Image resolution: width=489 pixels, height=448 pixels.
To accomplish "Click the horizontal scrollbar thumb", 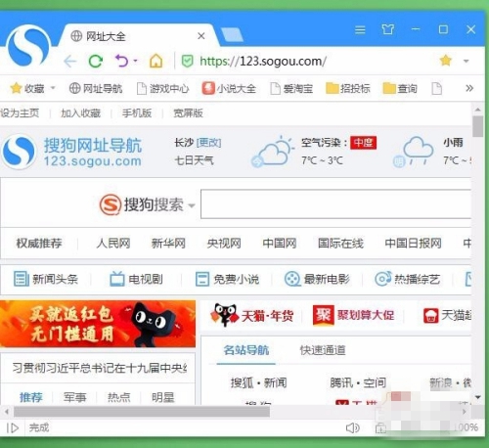I will point(142,412).
